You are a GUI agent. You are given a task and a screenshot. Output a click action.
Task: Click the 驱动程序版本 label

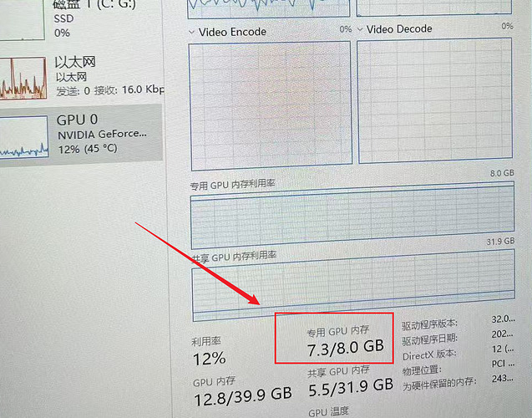point(429,324)
